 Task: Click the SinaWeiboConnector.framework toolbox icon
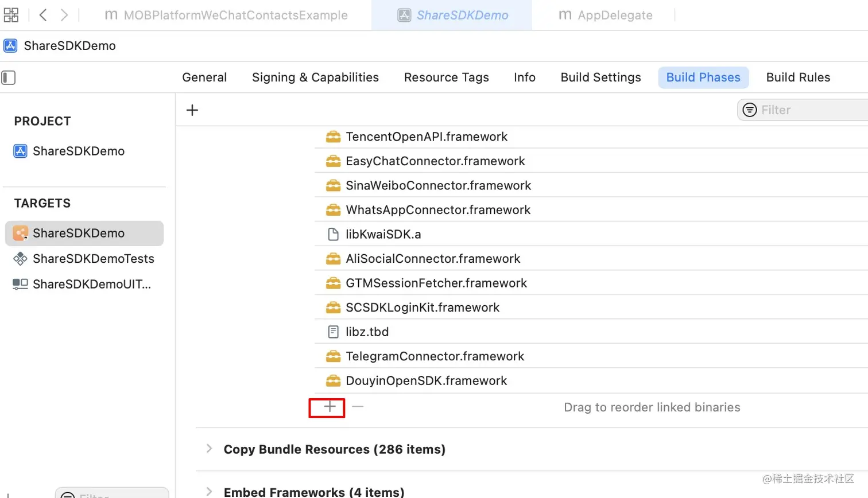coord(333,186)
